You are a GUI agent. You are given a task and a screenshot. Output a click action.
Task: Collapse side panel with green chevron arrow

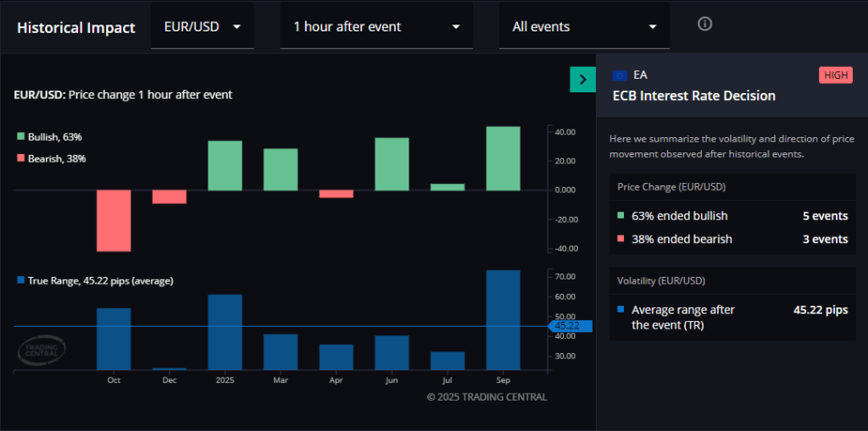click(582, 80)
